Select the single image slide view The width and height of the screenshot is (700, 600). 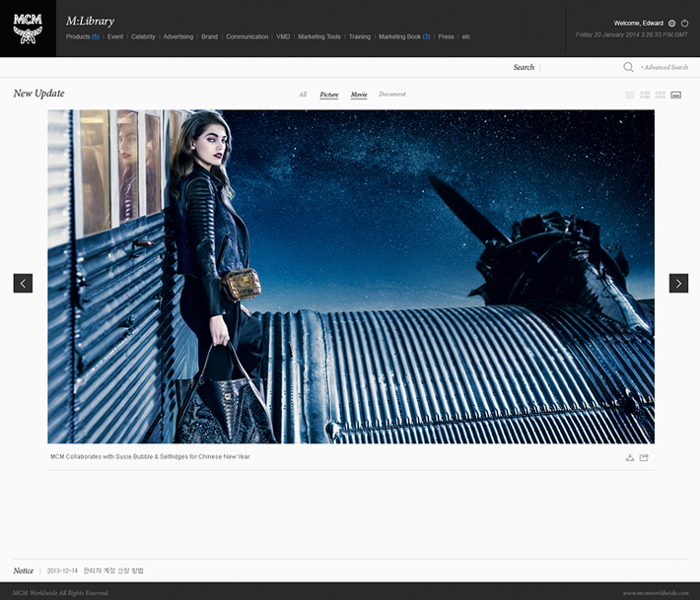pos(675,95)
